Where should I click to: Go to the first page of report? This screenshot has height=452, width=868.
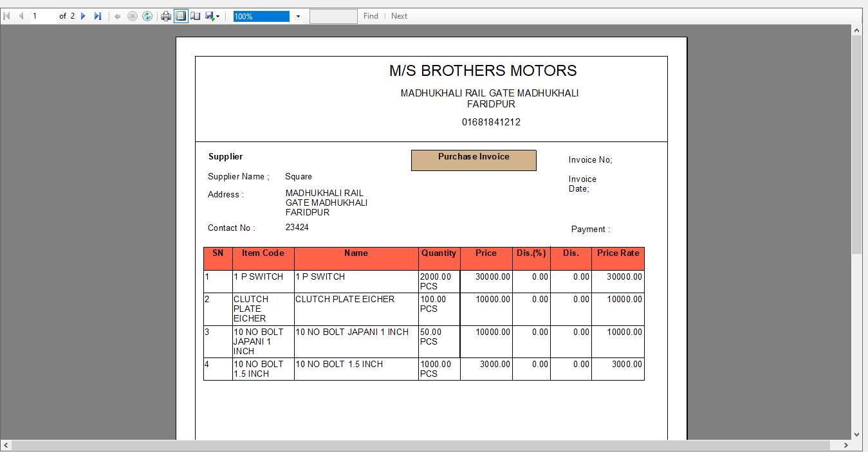coord(7,16)
